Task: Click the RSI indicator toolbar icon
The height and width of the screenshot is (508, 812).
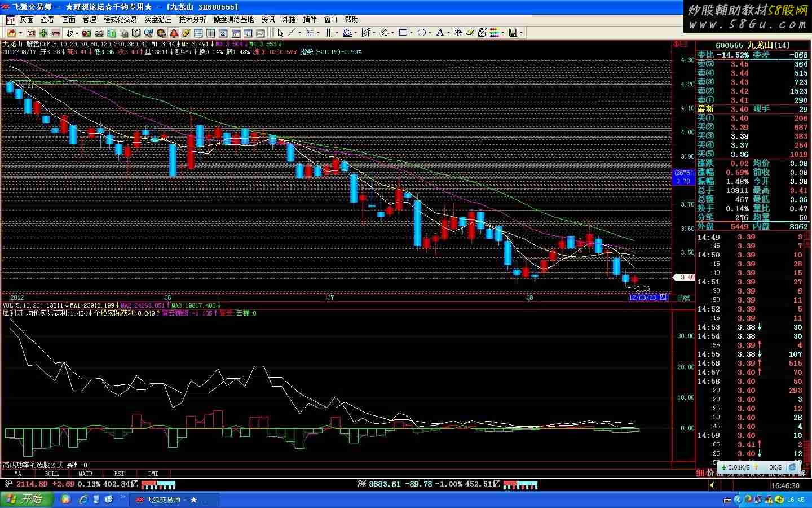Action: (31, 33)
